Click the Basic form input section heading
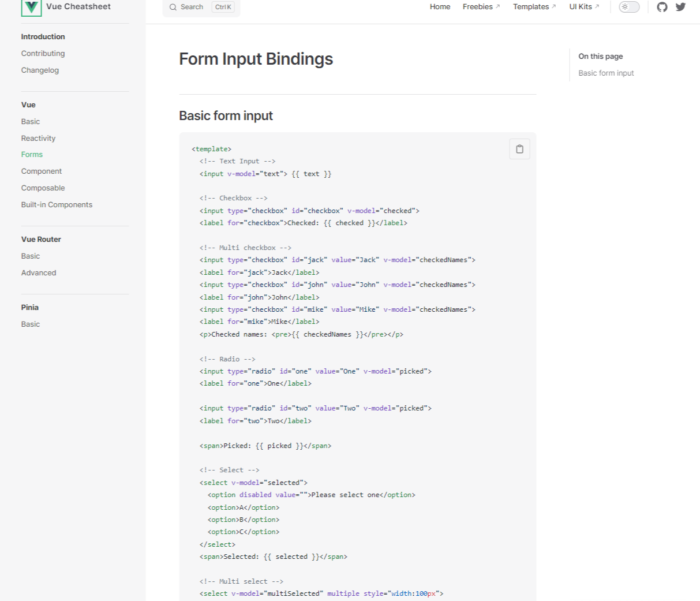Screen dimensions: 700x601 226,115
